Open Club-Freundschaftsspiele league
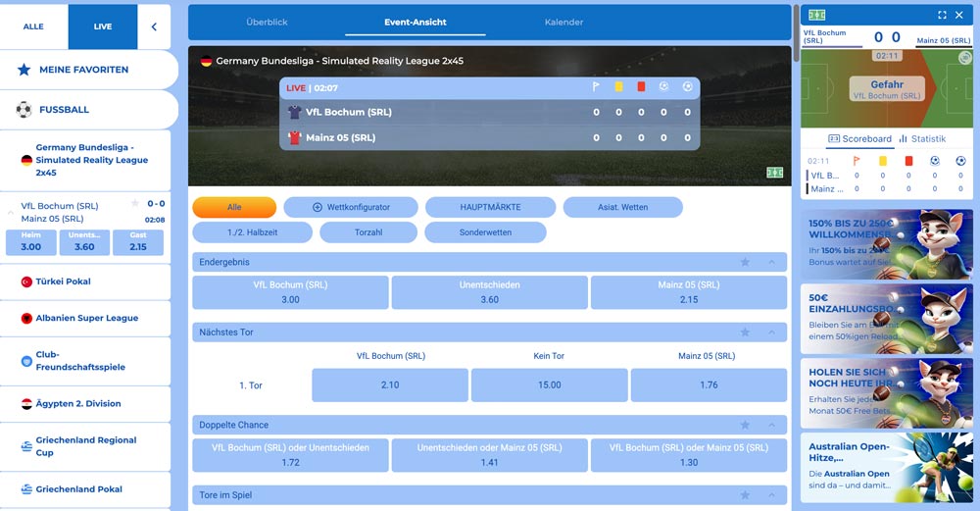The width and height of the screenshot is (980, 511). click(85, 361)
